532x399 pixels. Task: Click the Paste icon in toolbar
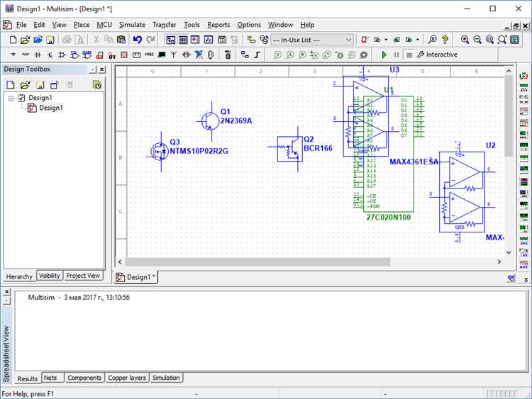121,40
